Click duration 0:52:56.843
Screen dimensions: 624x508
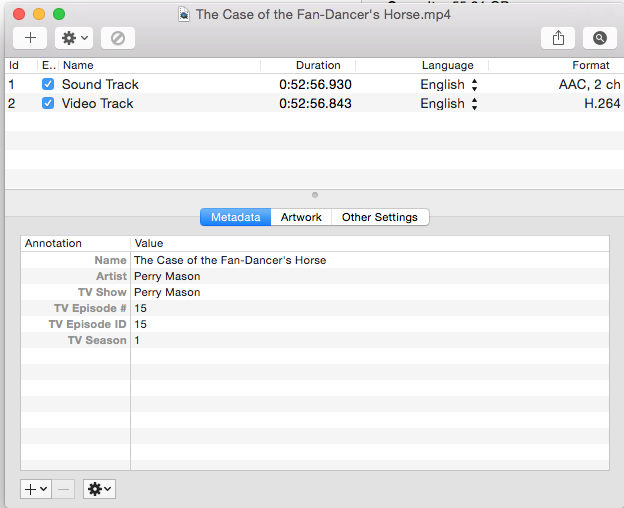pyautogui.click(x=315, y=103)
